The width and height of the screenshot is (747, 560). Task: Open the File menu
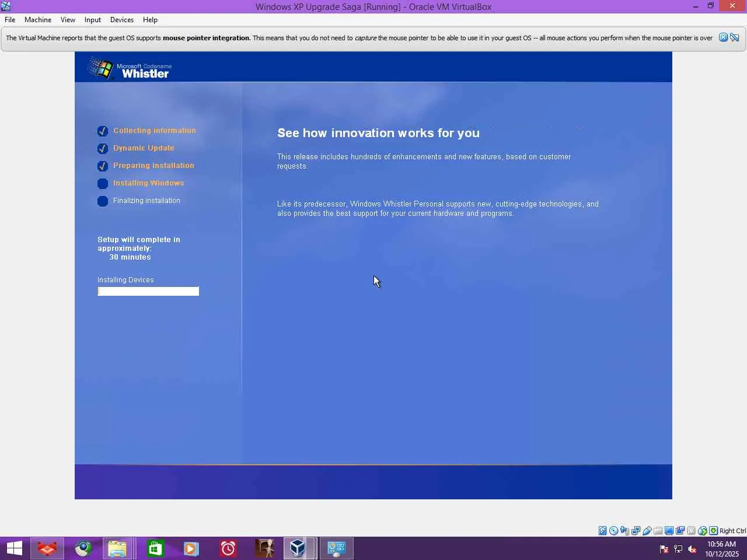tap(10, 20)
